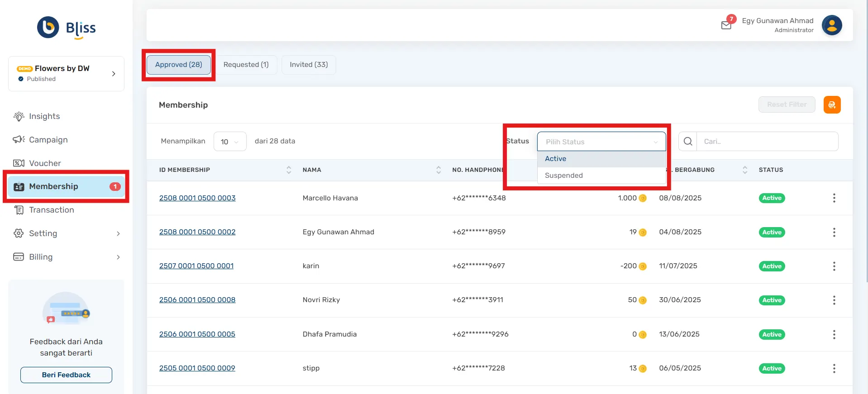Open Insights in the sidebar

pos(44,116)
